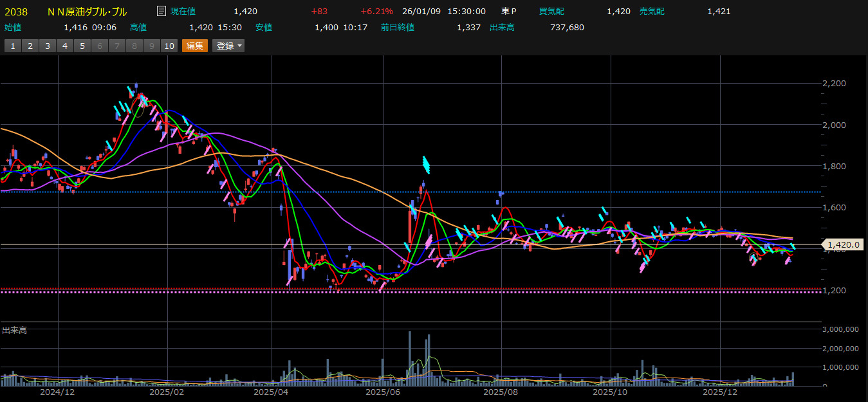The width and height of the screenshot is (868, 402).
Task: Switch to chart preset 1
Action: point(13,46)
